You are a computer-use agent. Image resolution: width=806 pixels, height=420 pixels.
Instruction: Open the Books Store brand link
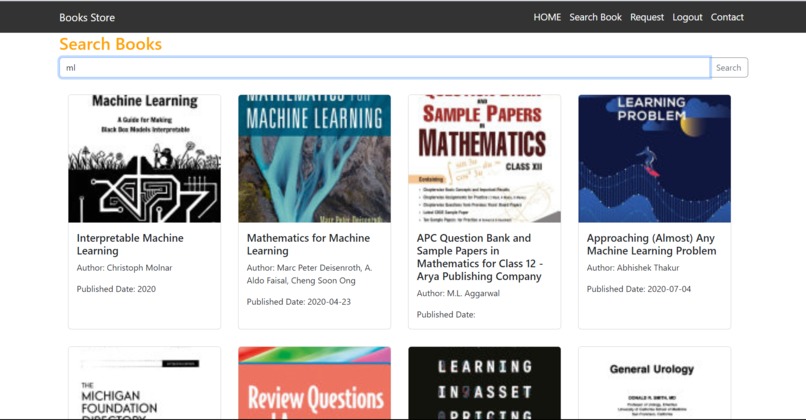[87, 17]
